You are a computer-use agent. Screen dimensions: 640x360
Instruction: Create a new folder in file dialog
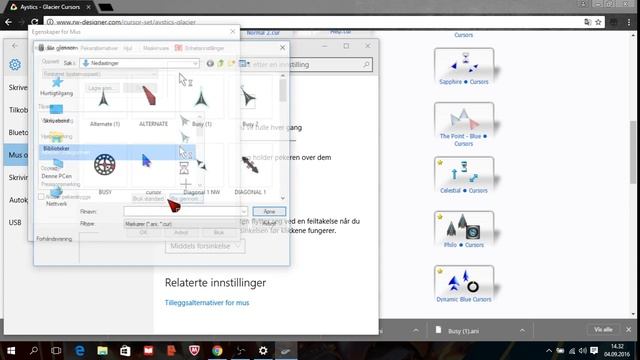tap(231, 63)
